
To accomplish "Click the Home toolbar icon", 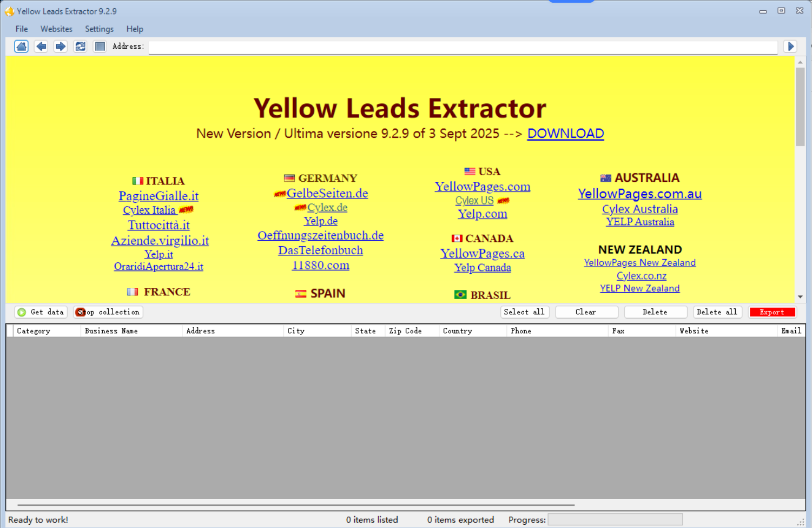I will click(21, 47).
